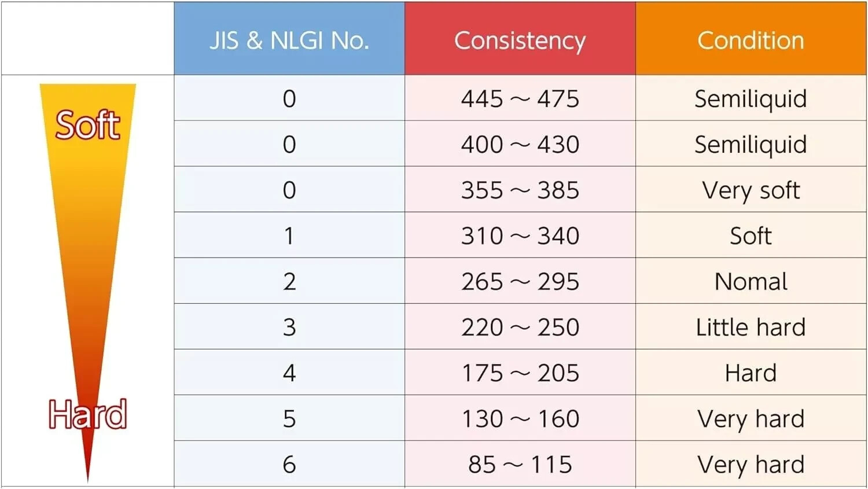
Task: Click the Little hard condition cell
Action: [x=751, y=327]
